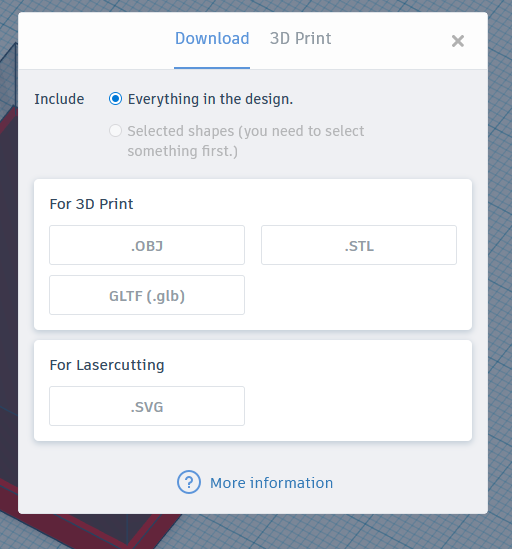Image resolution: width=512 pixels, height=549 pixels.
Task: Click the For Lasercutting section heading
Action: (x=107, y=365)
